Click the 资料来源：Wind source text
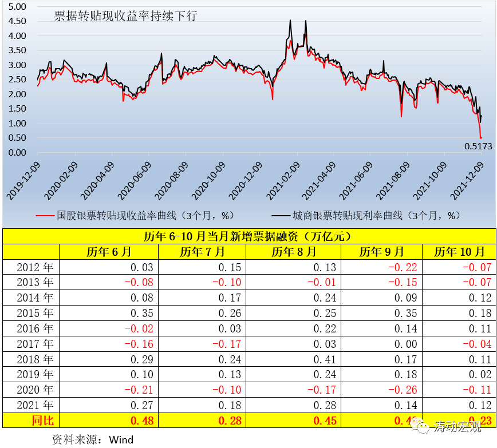Image resolution: width=497 pixels, height=448 pixels. pyautogui.click(x=92, y=439)
